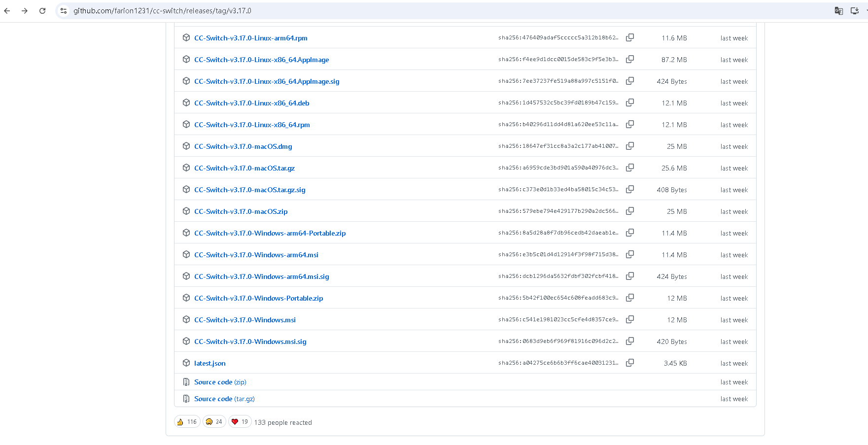This screenshot has height=445, width=868.
Task: Download Source code (tar.gz)
Action: point(224,399)
